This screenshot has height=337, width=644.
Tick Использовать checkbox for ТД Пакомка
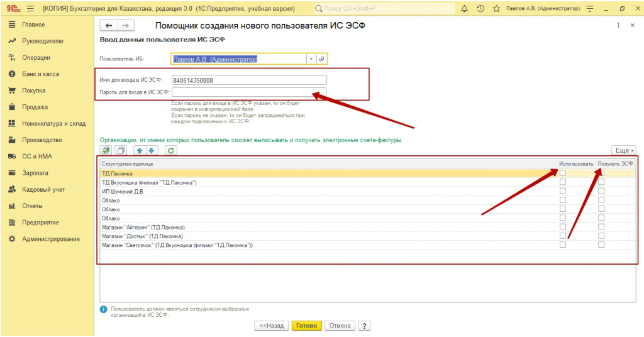click(x=563, y=173)
